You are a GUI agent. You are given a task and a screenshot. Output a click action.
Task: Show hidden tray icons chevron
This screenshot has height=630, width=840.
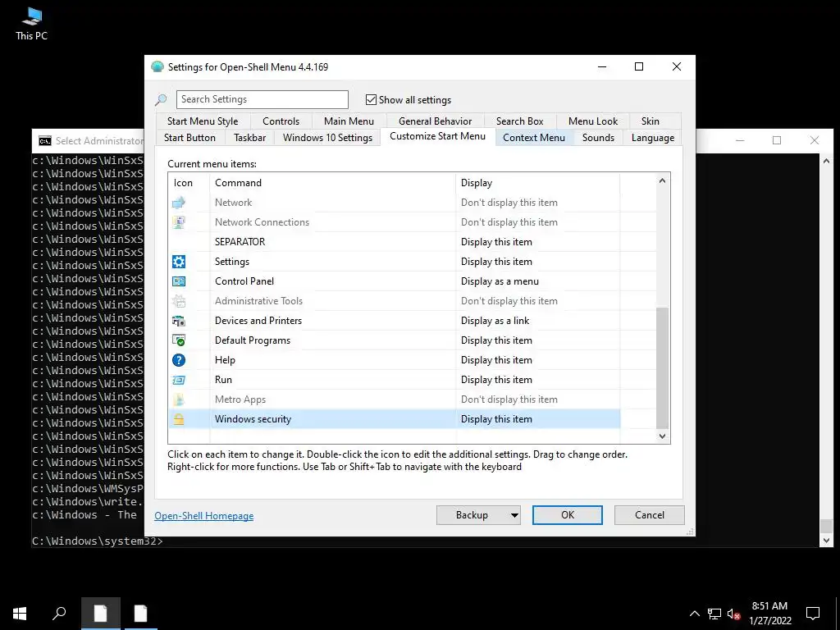click(694, 614)
